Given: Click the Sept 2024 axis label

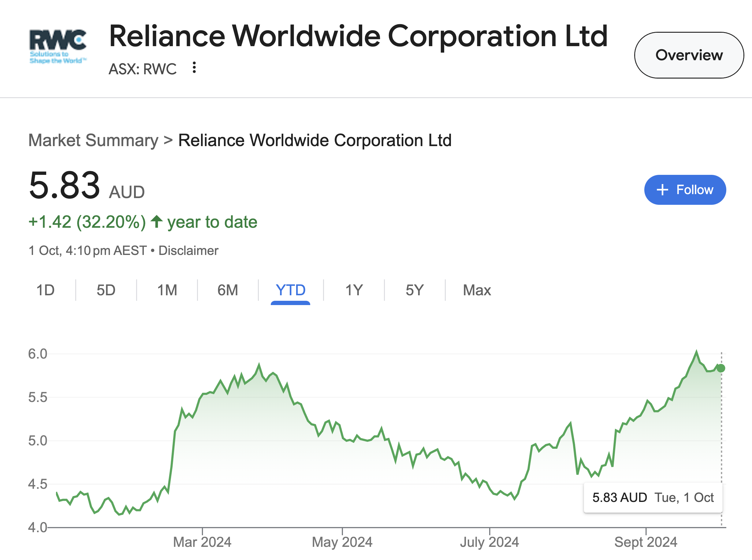Looking at the screenshot, I should (646, 542).
